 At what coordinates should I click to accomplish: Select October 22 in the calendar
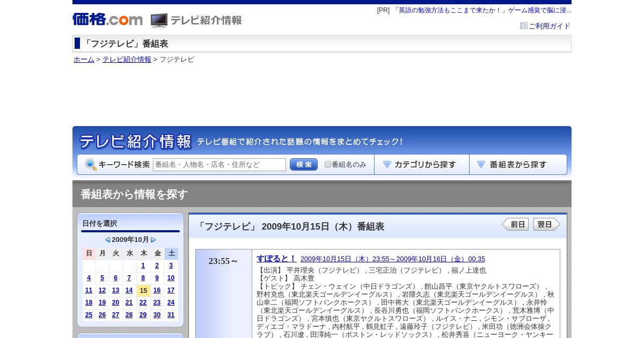143,303
